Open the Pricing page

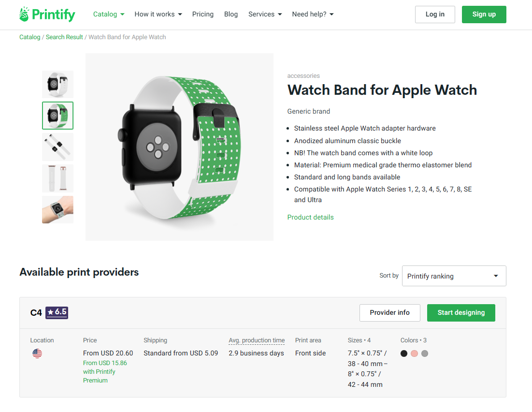tap(203, 15)
